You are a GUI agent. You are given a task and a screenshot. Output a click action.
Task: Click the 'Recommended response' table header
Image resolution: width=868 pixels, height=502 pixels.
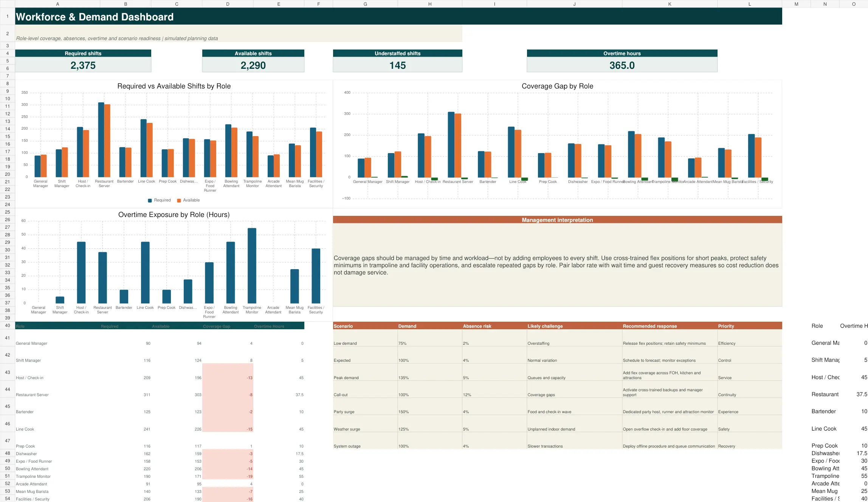(670, 326)
